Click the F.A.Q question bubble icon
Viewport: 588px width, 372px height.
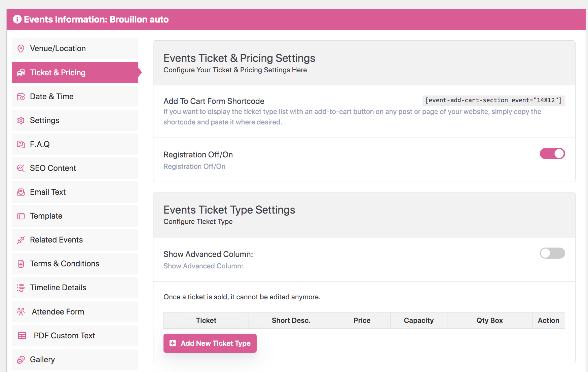pos(21,145)
